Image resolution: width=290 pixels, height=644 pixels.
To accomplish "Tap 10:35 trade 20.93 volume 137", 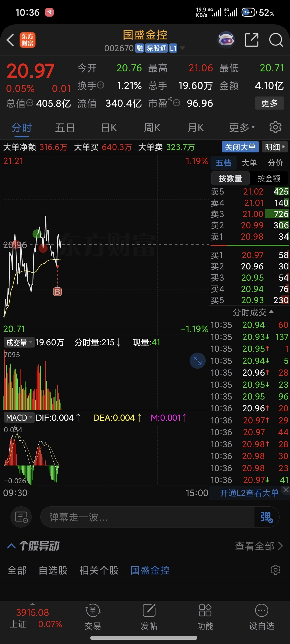I will [249, 337].
